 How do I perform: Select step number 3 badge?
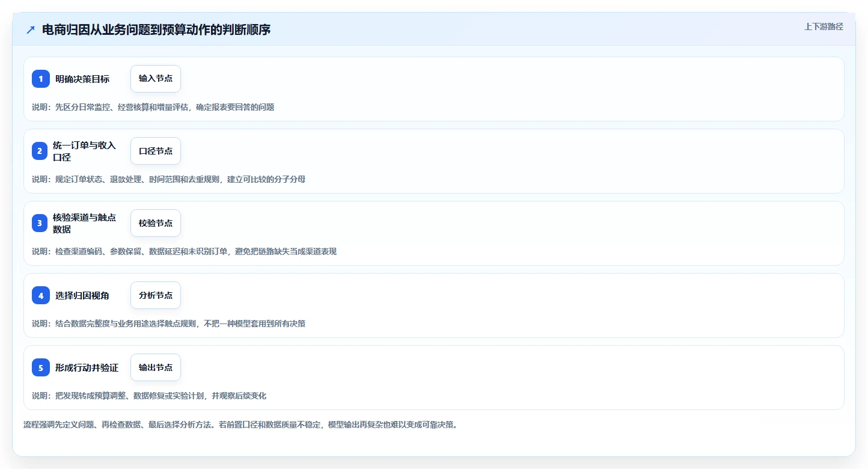coord(41,223)
